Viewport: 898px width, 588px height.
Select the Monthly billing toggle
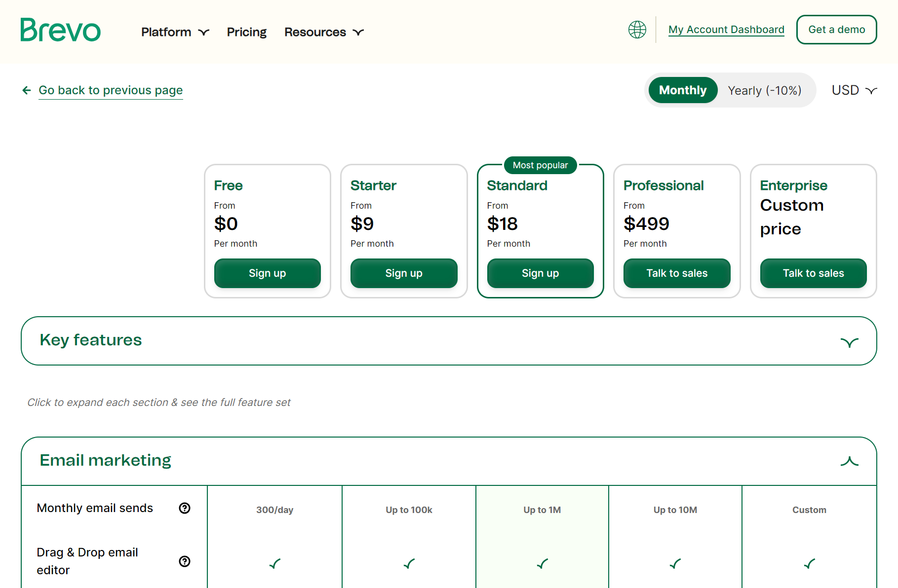click(x=683, y=90)
